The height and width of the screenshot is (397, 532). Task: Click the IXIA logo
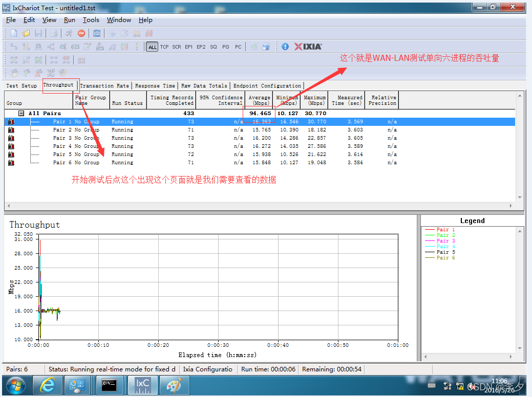[308, 47]
